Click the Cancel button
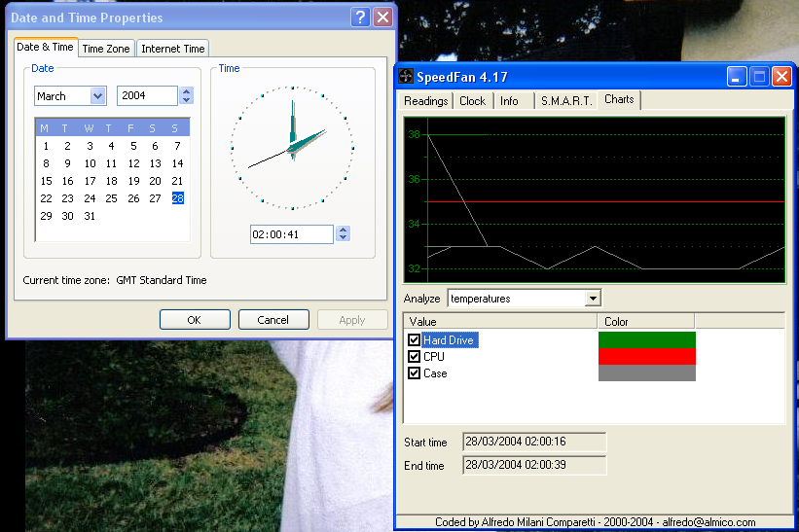 (x=273, y=320)
